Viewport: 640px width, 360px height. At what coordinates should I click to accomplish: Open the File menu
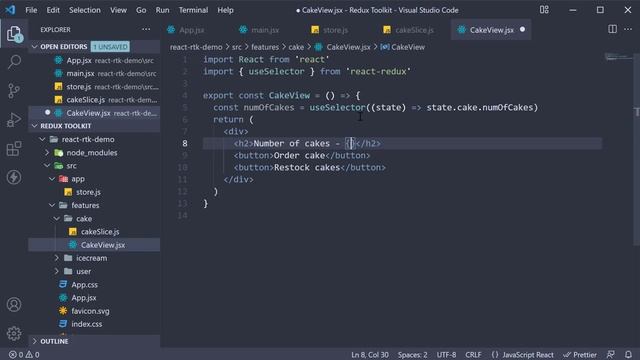pos(31,10)
